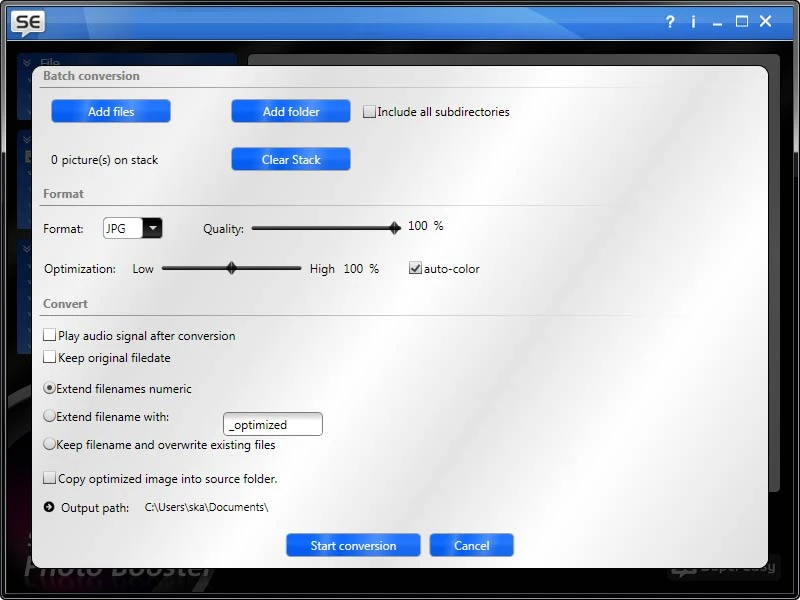
Task: Tick Keep original filedate checkbox
Action: [49, 357]
